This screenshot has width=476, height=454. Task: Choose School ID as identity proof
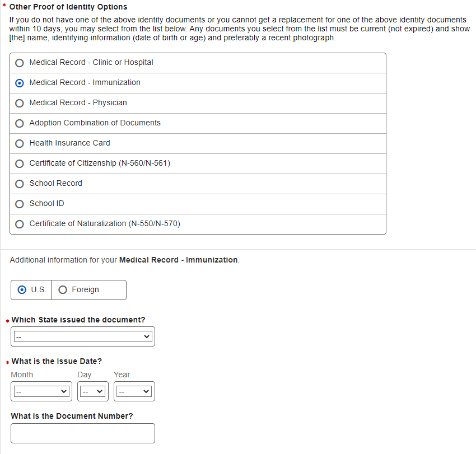(20, 204)
